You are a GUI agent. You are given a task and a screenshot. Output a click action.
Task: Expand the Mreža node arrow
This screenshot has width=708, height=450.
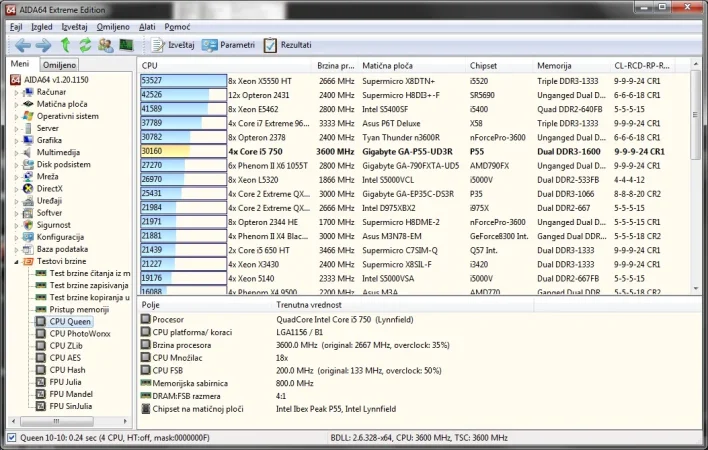pyautogui.click(x=17, y=177)
